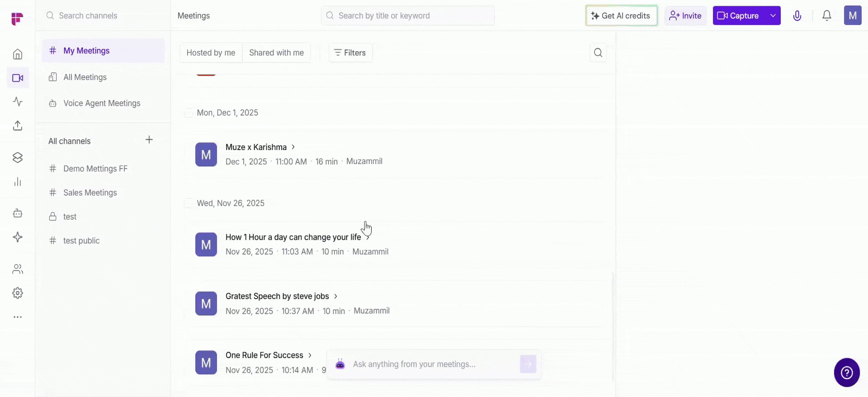Click the magnifier icon beside Filters row
The height and width of the screenshot is (397, 868).
pos(598,52)
